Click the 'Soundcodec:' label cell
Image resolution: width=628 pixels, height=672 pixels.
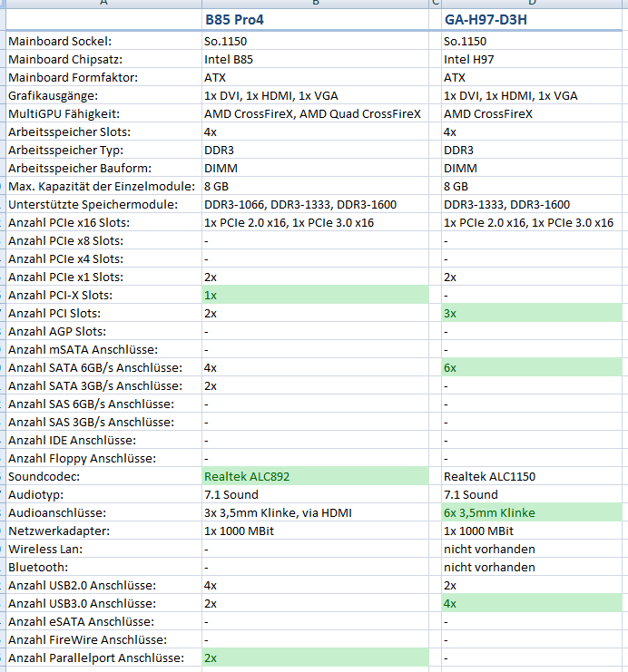tap(103, 477)
